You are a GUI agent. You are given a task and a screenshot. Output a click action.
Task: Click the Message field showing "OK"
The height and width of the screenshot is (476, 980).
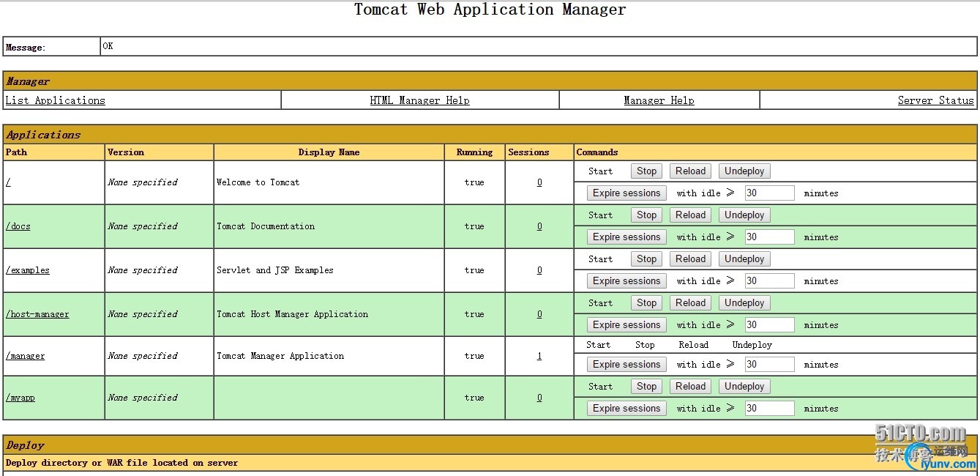coord(538,46)
